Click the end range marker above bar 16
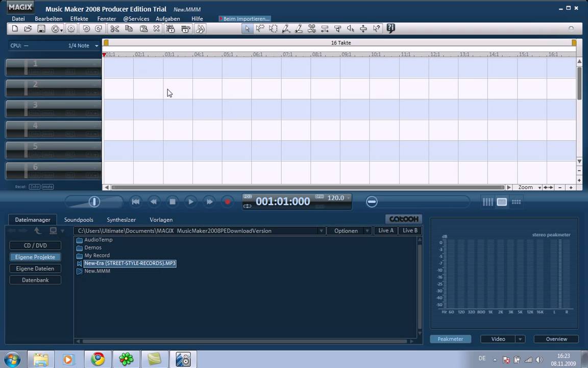 tap(574, 43)
